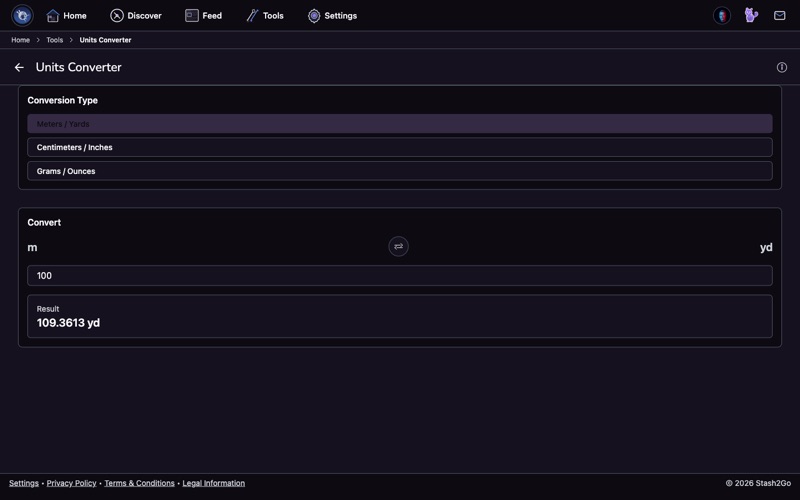Open the Feed nav item
This screenshot has width=800, height=500.
[204, 16]
